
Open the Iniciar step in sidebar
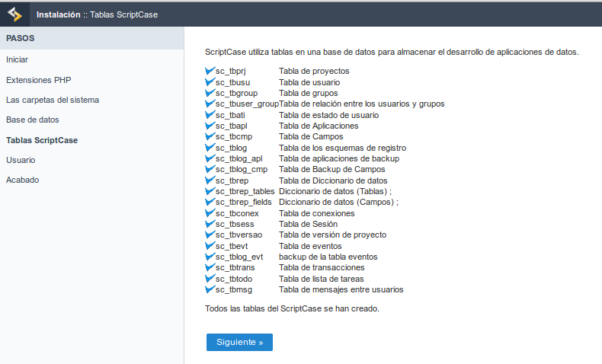[18, 59]
